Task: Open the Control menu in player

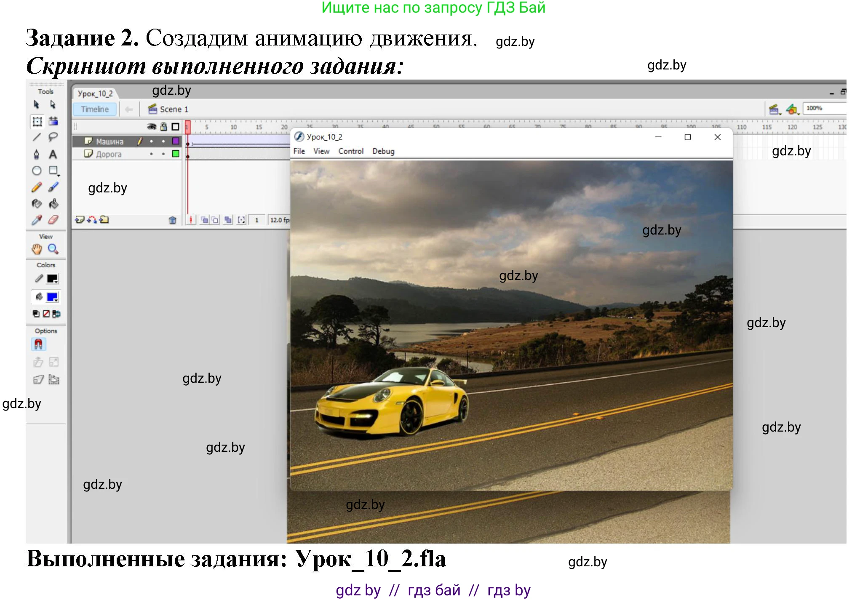Action: pyautogui.click(x=350, y=151)
